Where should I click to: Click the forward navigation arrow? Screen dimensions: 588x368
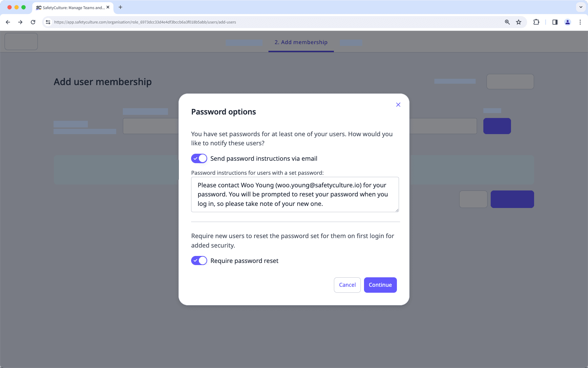(20, 22)
